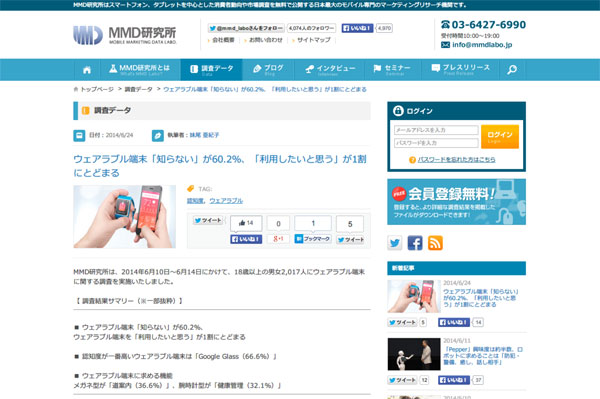Viewport: 600px width, 399px height.
Task: Click the info@mmdlabo.jp email link
Action: (482, 45)
